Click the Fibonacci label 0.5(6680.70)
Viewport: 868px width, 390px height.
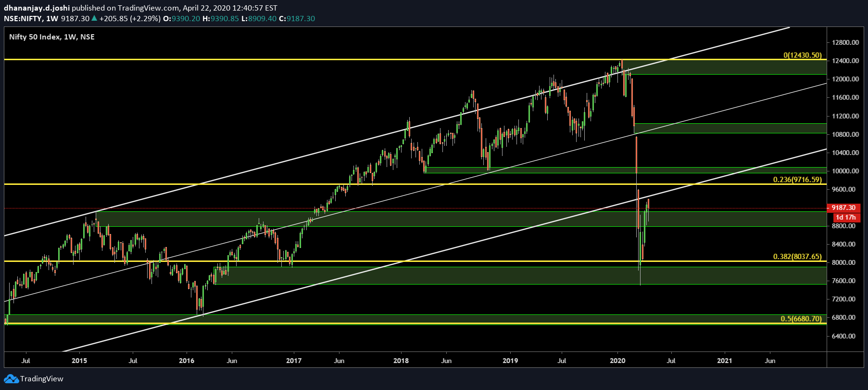coord(801,319)
